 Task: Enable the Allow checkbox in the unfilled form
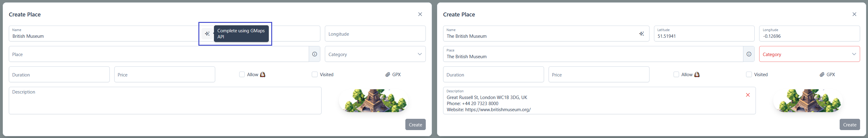[242, 74]
